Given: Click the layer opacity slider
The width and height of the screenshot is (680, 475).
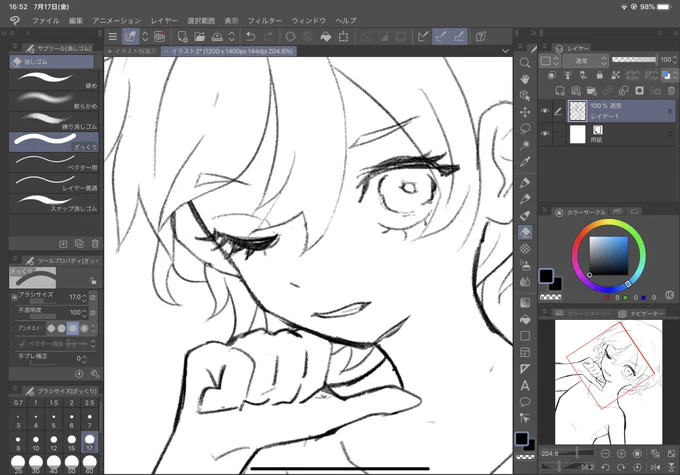Looking at the screenshot, I should 634,60.
